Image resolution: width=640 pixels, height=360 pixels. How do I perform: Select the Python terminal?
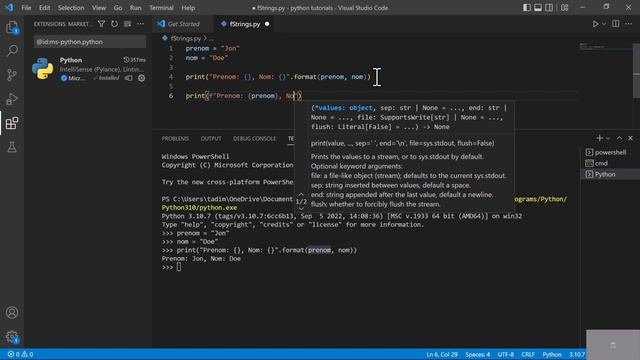pos(610,174)
